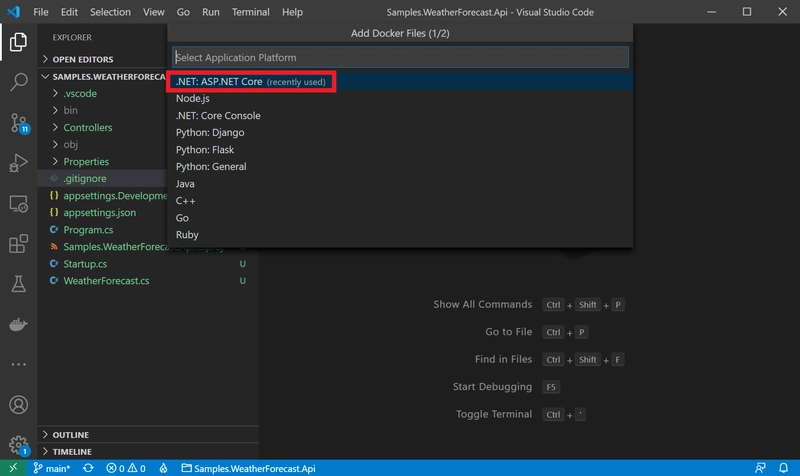
Task: Collapse the SAMPLES.WEATHERFORECAST root folder
Action: 104,77
